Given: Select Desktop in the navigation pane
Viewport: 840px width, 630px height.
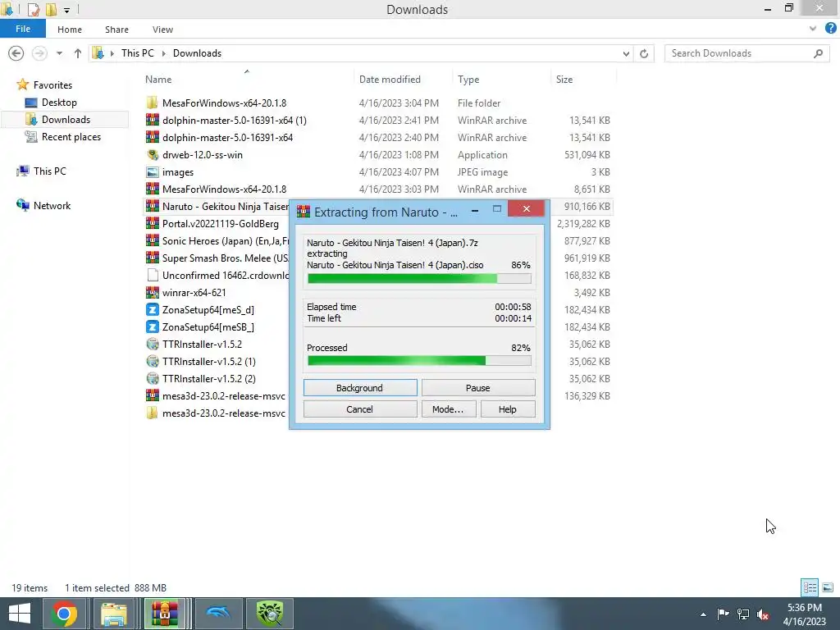Looking at the screenshot, I should pyautogui.click(x=59, y=103).
